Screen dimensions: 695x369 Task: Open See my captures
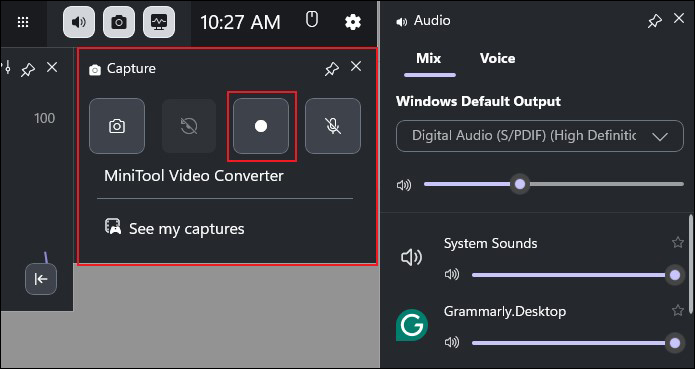(187, 229)
